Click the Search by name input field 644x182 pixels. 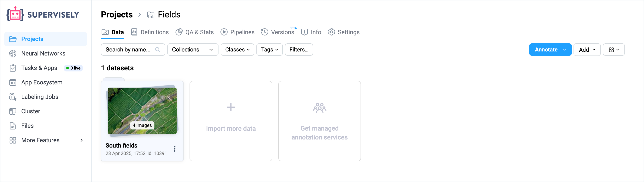128,50
